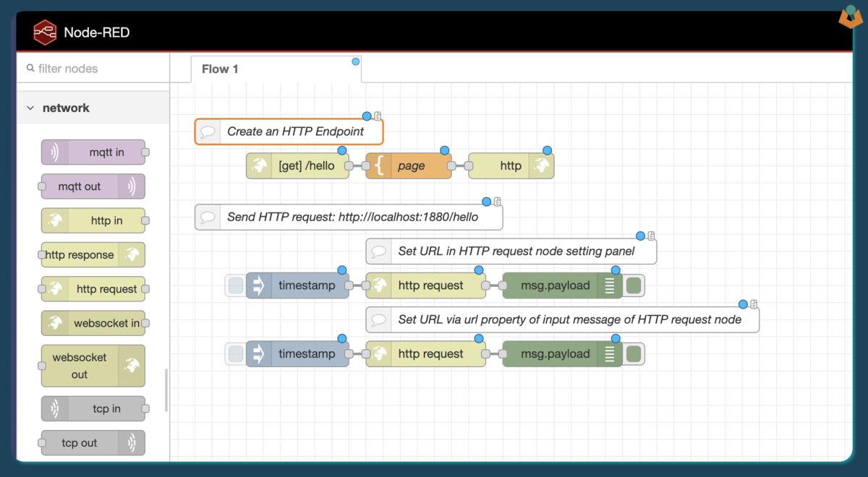This screenshot has width=868, height=477.
Task: Trigger the first timestamp inject button
Action: 236,285
